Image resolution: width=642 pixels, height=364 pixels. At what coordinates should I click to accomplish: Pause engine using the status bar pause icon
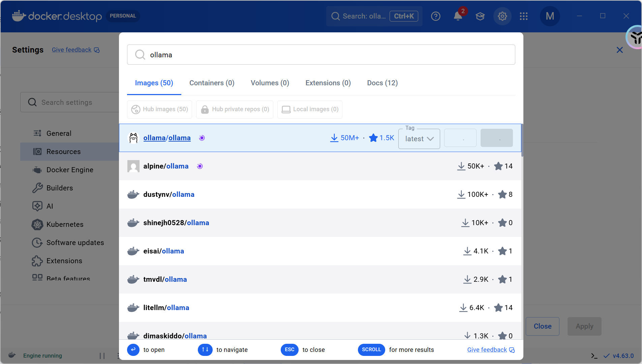click(102, 356)
